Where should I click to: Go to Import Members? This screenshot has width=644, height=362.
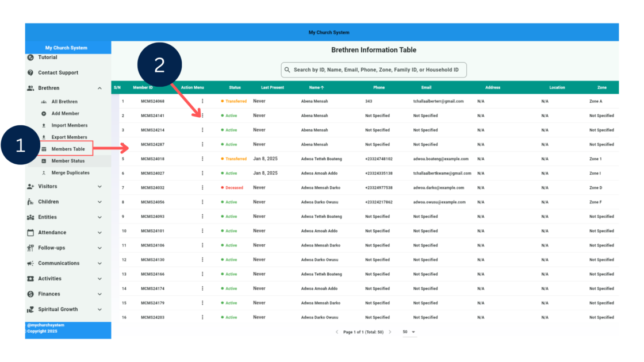(x=69, y=125)
